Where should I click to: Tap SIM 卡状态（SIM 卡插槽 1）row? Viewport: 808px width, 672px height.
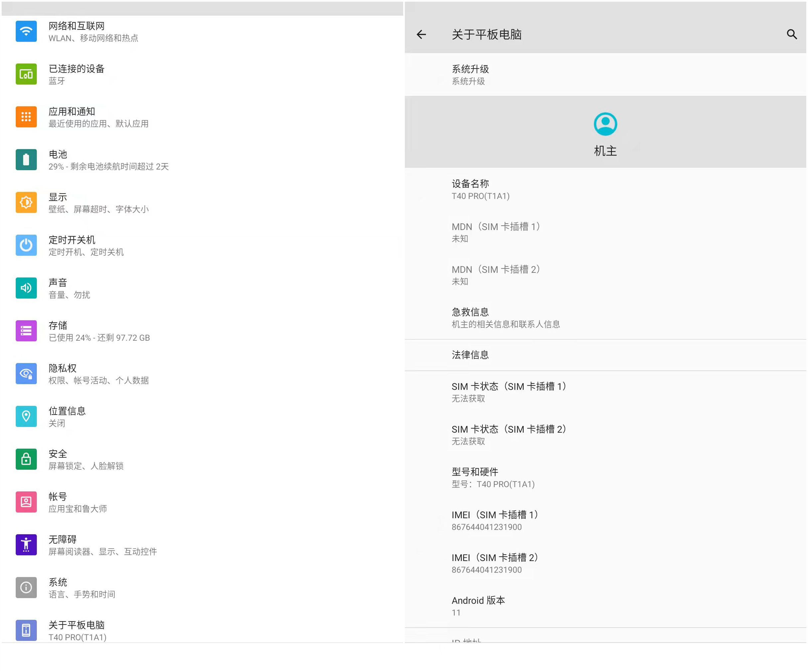click(x=605, y=392)
